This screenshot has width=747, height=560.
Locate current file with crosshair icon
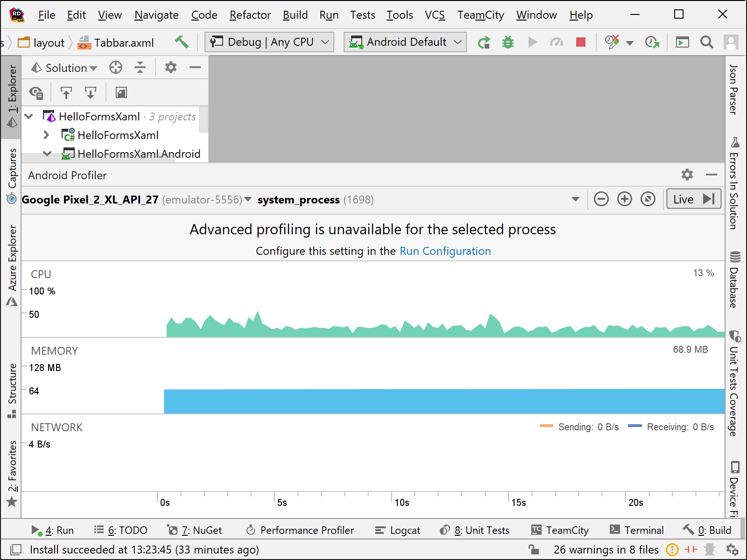pos(116,68)
